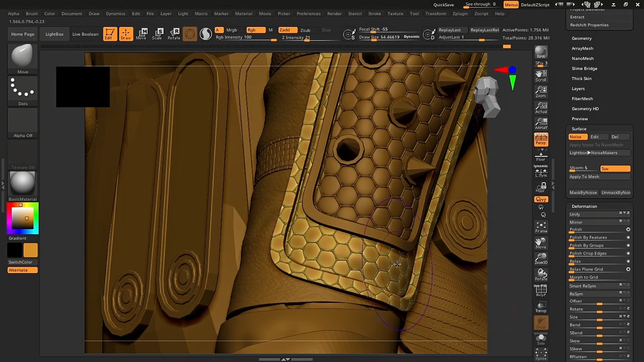Screen dimensions: 644x362
Task: Open Lightbox NoiseMakers browser
Action: (x=599, y=153)
